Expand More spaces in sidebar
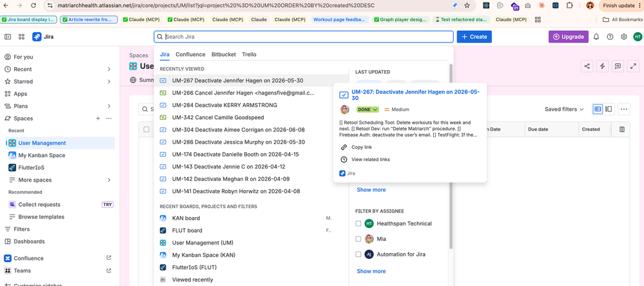Viewport: 644px width, 286px height. point(109,180)
